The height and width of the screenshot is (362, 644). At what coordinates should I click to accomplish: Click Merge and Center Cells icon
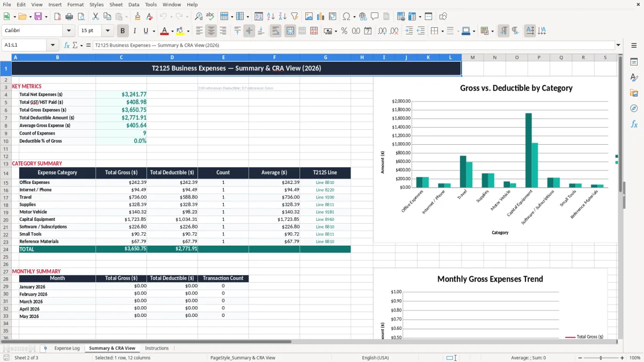click(290, 31)
